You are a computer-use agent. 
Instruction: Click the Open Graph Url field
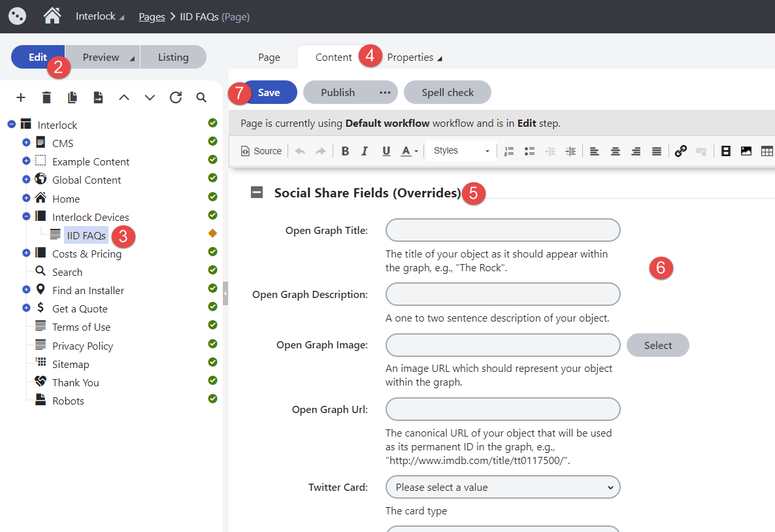[x=503, y=409]
